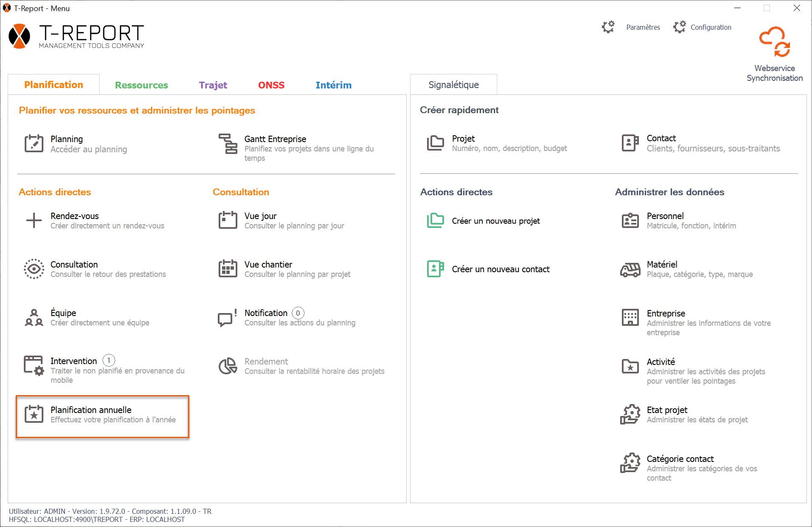The height and width of the screenshot is (527, 812).
Task: Click the Consultation eye icon
Action: 34,269
